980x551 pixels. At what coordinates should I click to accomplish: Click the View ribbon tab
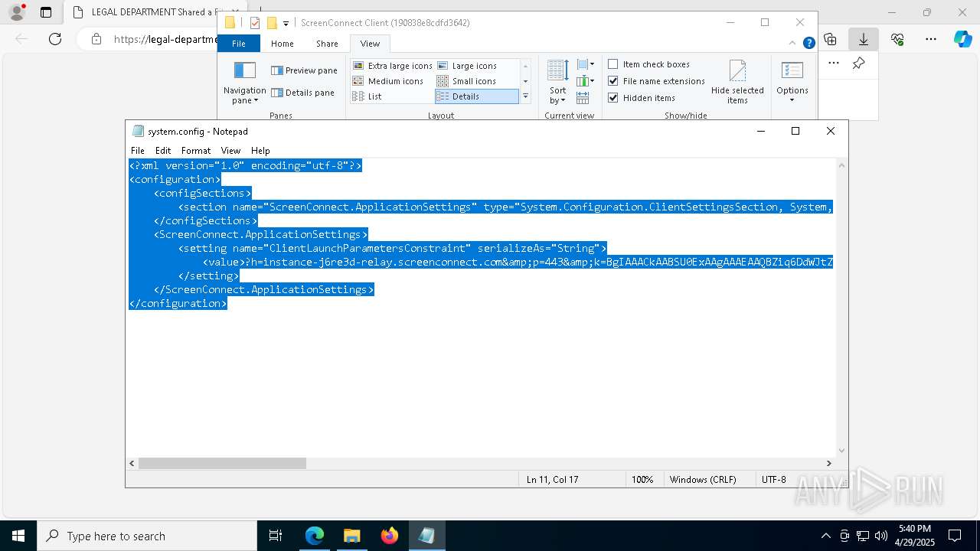click(x=370, y=44)
